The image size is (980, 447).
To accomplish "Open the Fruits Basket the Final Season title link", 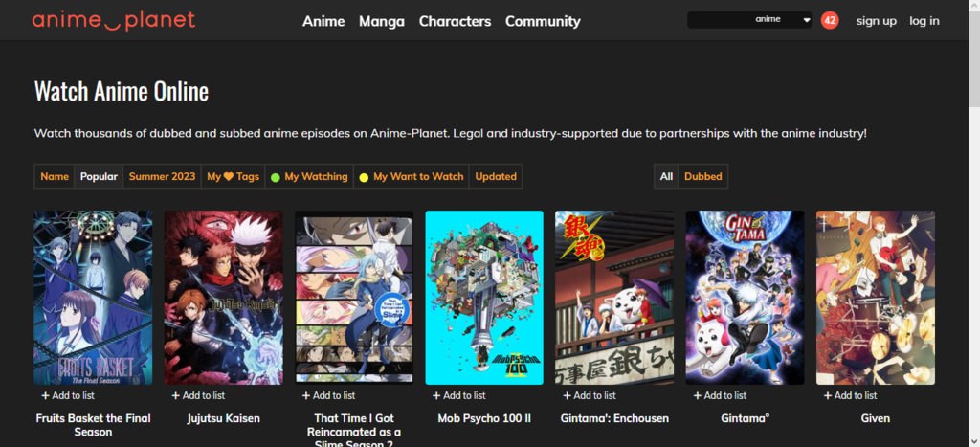I will pyautogui.click(x=93, y=425).
